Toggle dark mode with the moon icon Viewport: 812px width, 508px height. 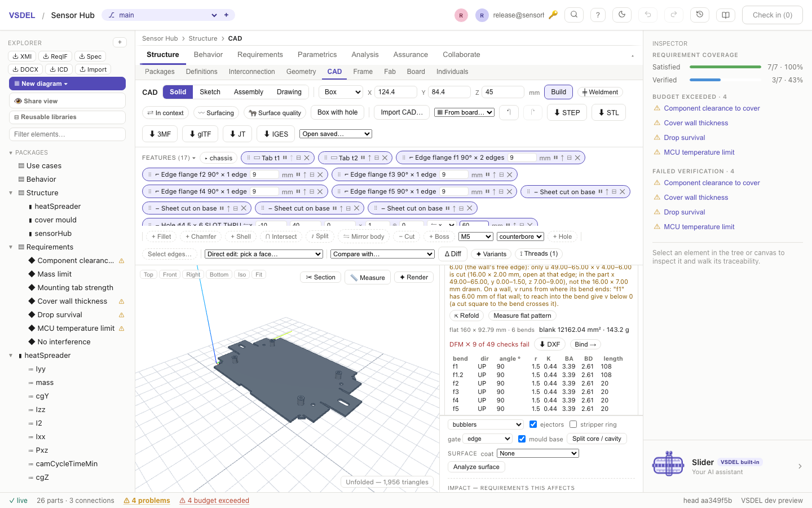(622, 15)
